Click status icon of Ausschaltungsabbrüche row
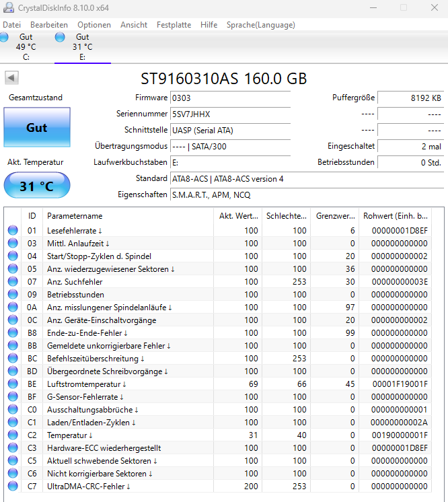The height and width of the screenshot is (502, 448). point(13,410)
